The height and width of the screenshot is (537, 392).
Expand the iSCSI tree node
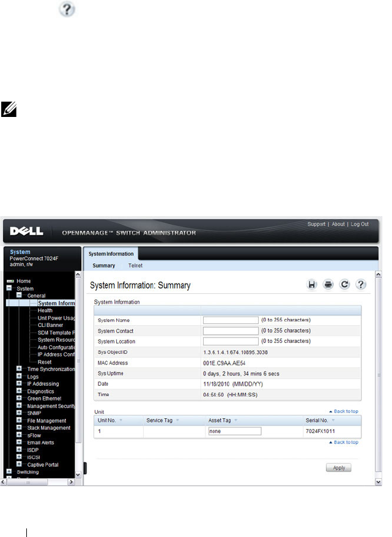tap(19, 457)
